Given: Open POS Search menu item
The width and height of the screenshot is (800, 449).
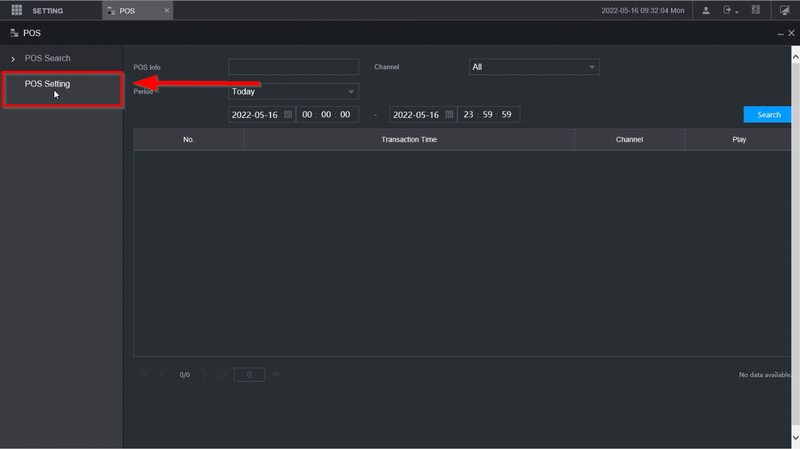Looking at the screenshot, I should point(47,58).
